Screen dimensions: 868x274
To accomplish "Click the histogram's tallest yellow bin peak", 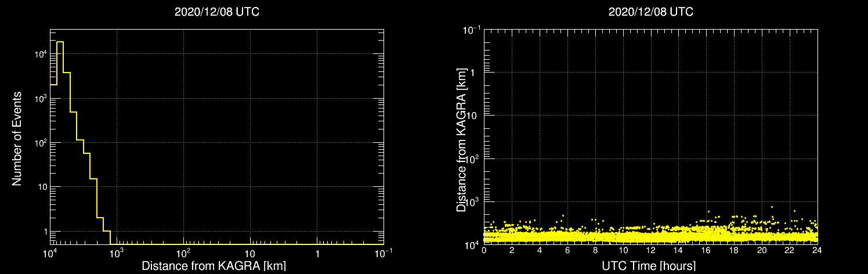I will point(60,42).
